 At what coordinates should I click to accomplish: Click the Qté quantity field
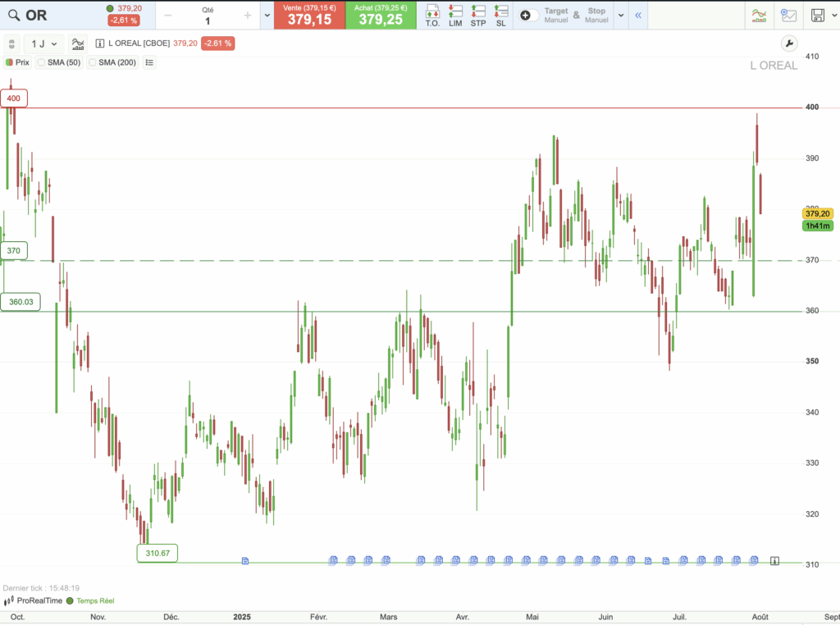pyautogui.click(x=208, y=16)
